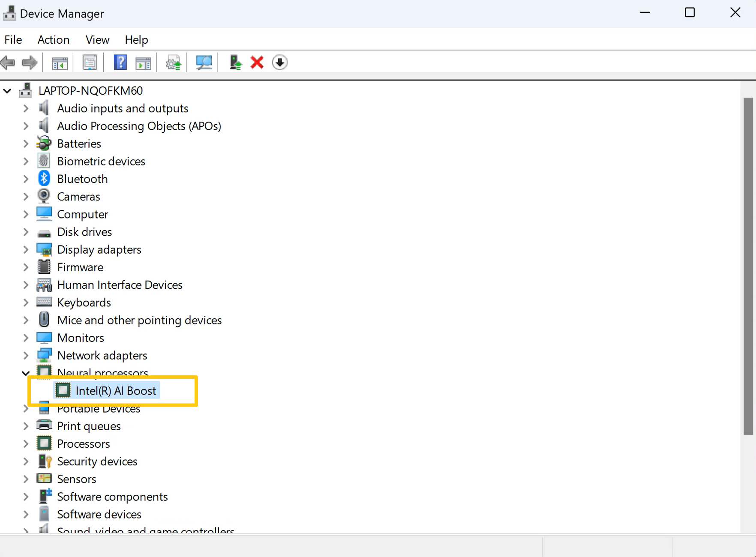Click the Bluetooth category icon
Screen dimensions: 756x557
tap(44, 179)
